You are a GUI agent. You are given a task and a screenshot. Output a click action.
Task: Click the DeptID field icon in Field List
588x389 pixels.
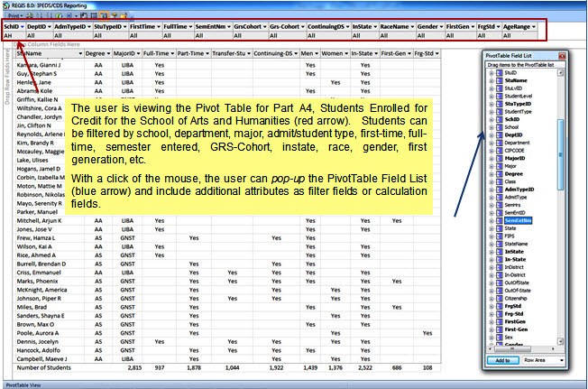point(500,135)
